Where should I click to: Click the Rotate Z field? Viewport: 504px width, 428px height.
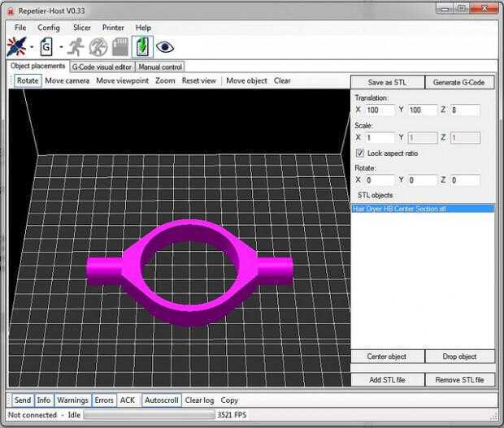pyautogui.click(x=465, y=180)
